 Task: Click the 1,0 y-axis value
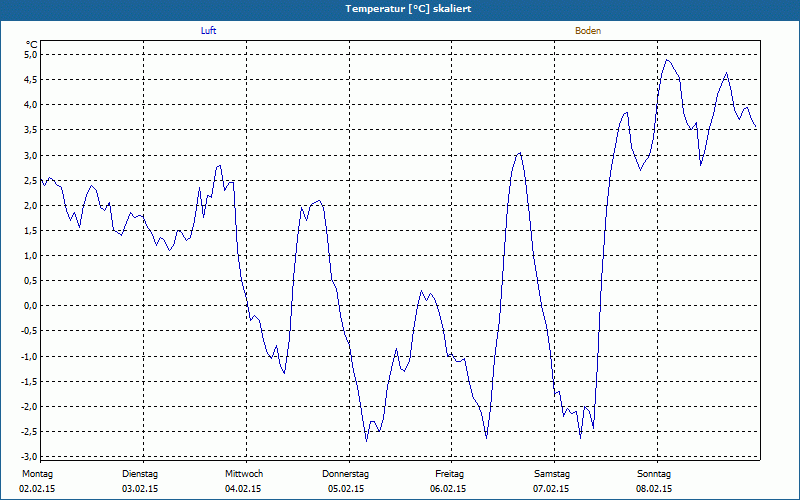tap(31, 256)
